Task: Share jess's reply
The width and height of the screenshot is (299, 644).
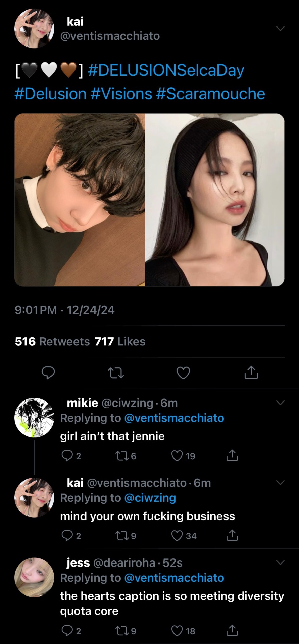Action: pos(232,631)
